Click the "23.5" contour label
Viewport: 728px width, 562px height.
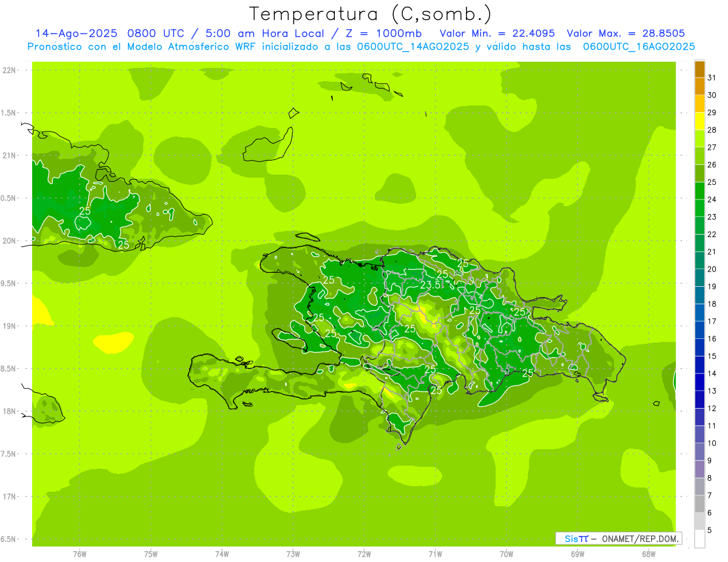pos(430,284)
